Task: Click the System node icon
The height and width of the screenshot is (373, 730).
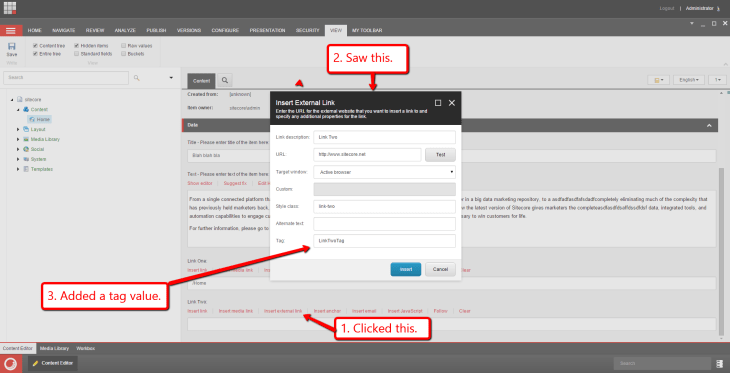Action: pyautogui.click(x=26, y=159)
